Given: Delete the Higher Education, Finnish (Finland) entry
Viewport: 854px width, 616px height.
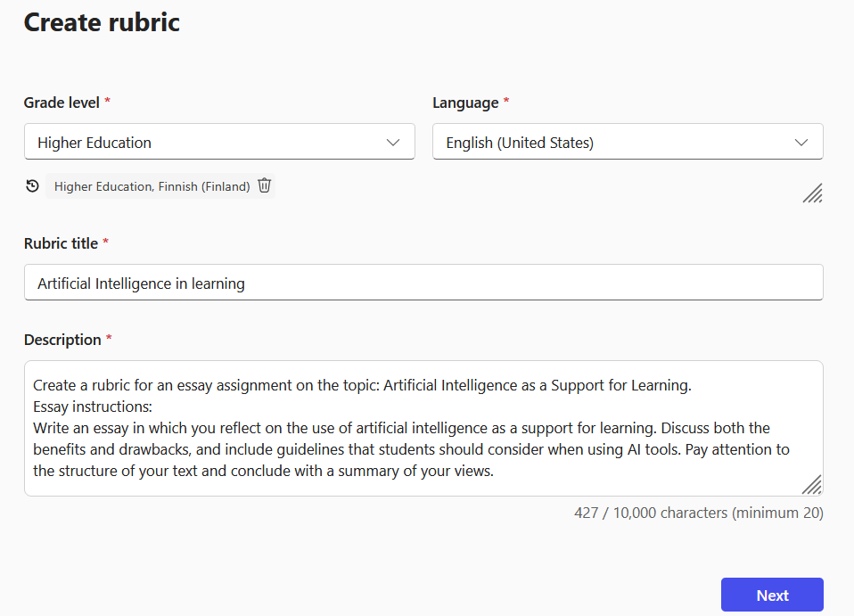Looking at the screenshot, I should coord(264,185).
